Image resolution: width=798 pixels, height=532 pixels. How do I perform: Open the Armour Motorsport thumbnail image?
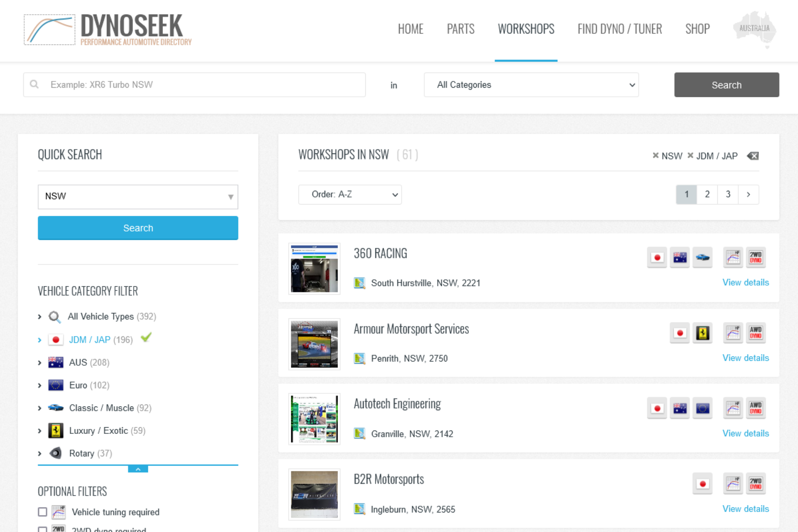click(314, 344)
